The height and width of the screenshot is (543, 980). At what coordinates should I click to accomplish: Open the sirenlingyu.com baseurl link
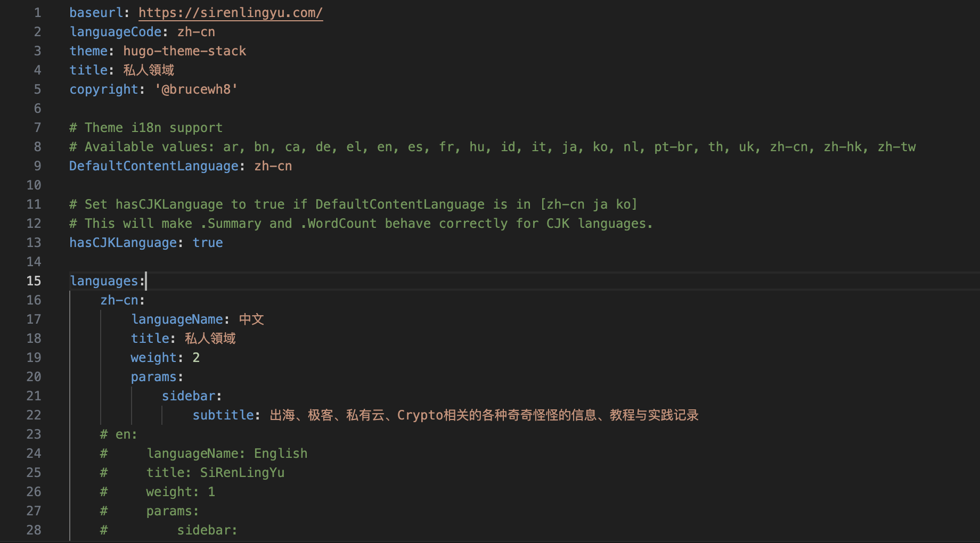230,13
